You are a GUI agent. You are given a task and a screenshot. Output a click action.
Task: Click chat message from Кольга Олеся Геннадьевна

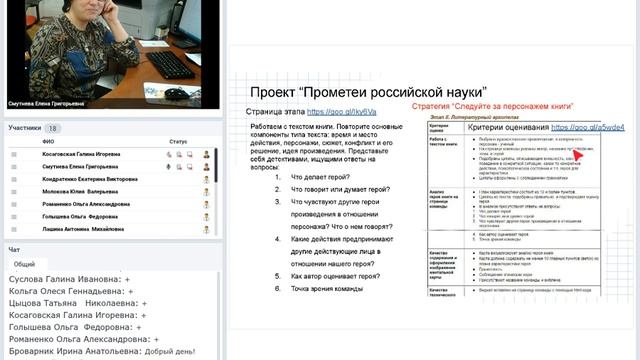pyautogui.click(x=71, y=291)
